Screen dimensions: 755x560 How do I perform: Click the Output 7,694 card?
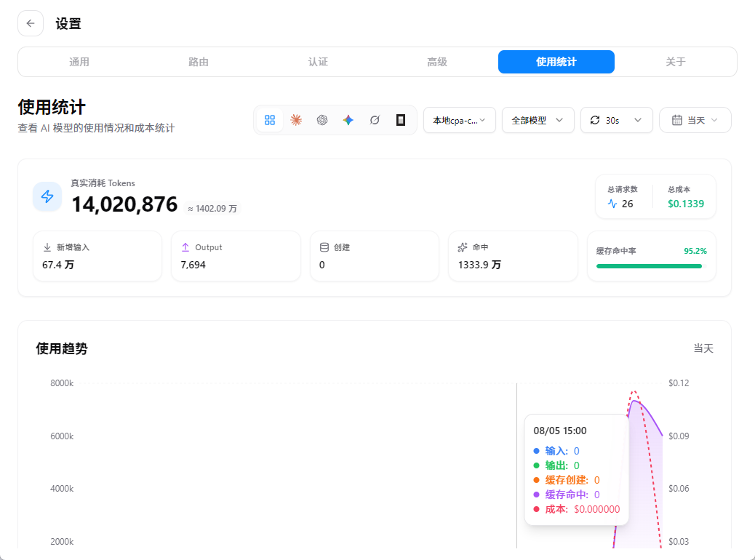[236, 256]
